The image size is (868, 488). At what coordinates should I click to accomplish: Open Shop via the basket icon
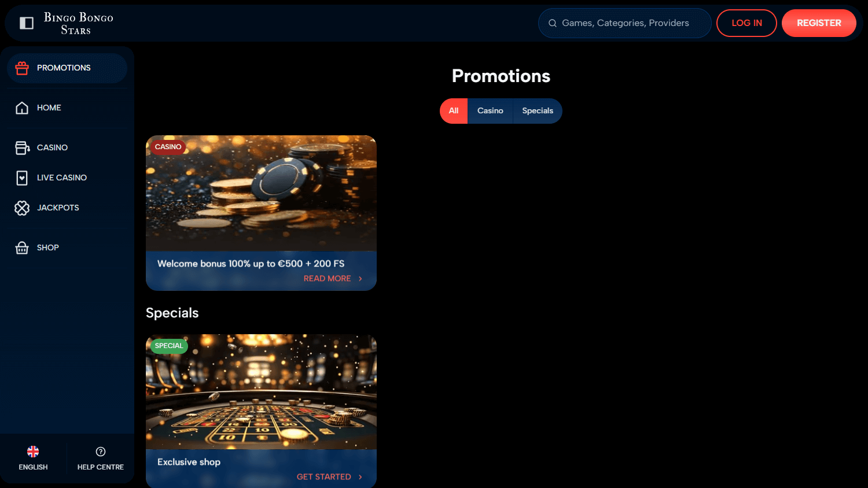(21, 247)
